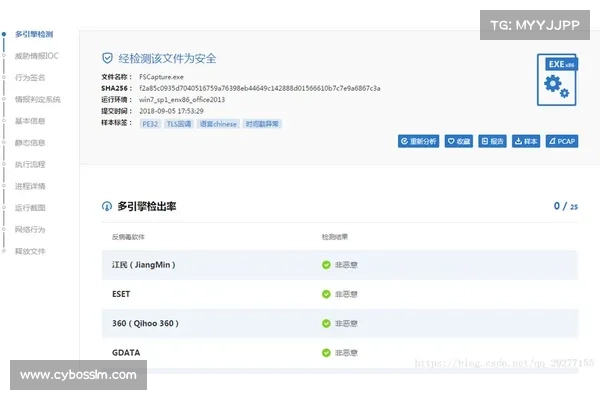Click the 反病毒软件 column header
Viewport: 600px width, 400px height.
(128, 237)
